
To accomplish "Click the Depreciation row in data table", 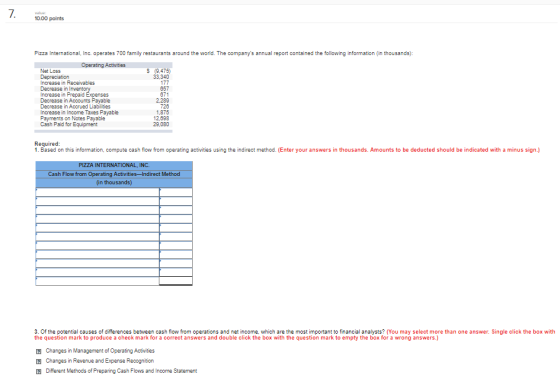I will tap(103, 77).
